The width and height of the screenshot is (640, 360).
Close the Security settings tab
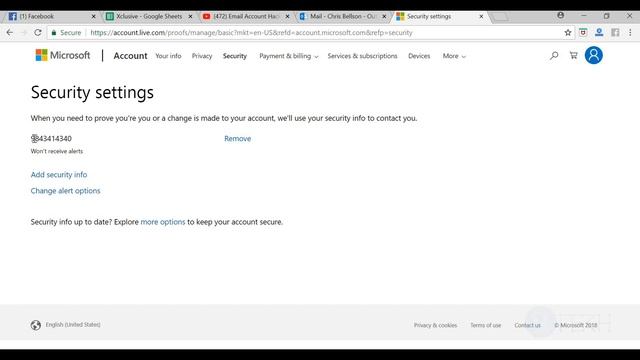[481, 16]
